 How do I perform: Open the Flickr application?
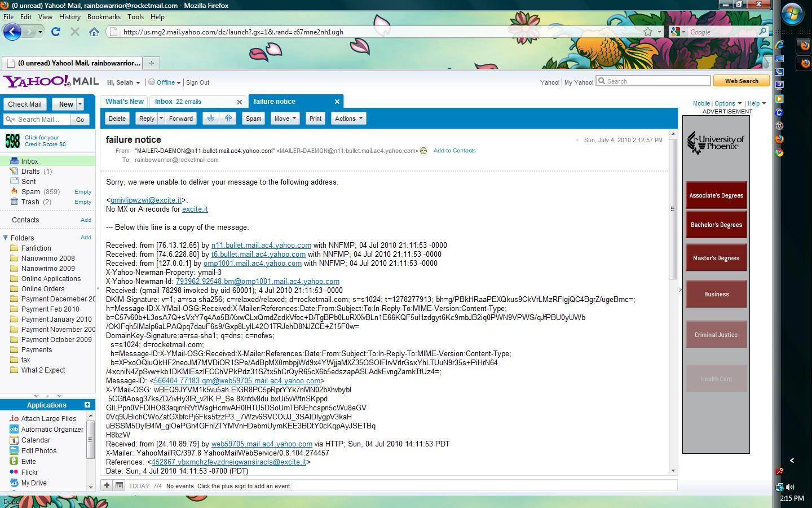[29, 472]
